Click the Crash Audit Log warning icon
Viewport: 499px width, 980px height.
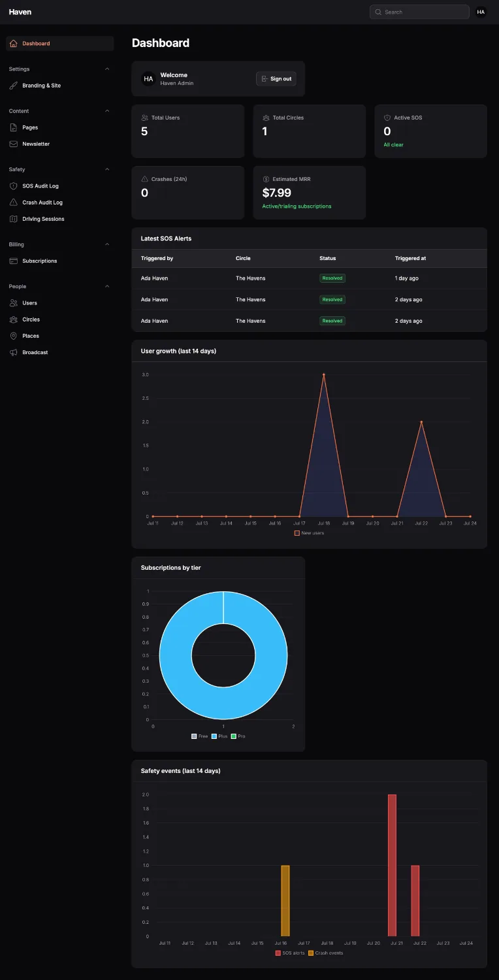[x=14, y=203]
